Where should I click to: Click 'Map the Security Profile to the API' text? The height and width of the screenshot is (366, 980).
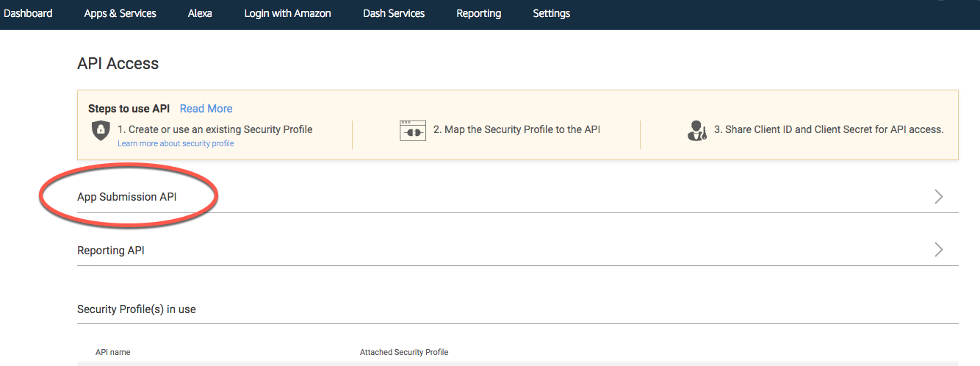[x=516, y=129]
